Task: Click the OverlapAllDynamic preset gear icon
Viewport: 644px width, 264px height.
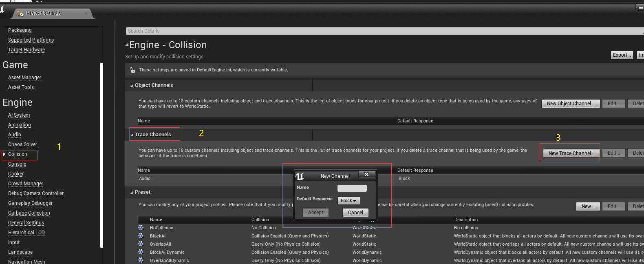Action: coord(141,260)
